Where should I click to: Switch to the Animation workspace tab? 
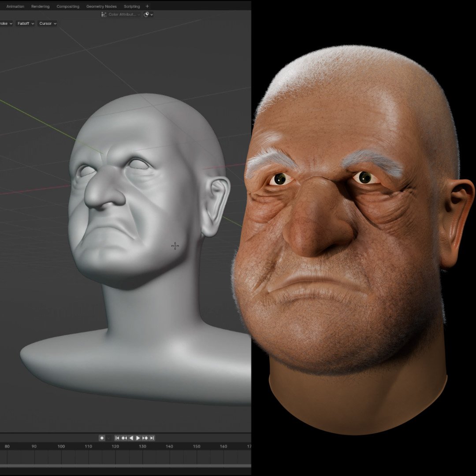[x=15, y=6]
